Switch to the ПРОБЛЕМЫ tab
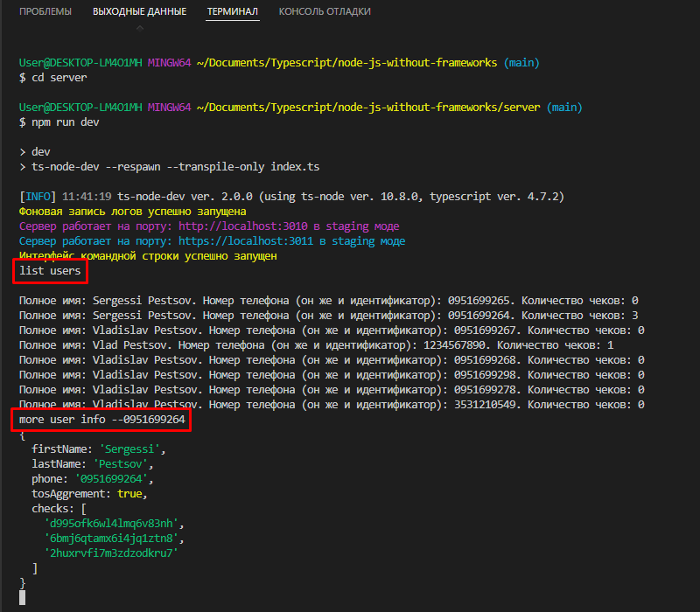The height and width of the screenshot is (612, 700). point(45,11)
